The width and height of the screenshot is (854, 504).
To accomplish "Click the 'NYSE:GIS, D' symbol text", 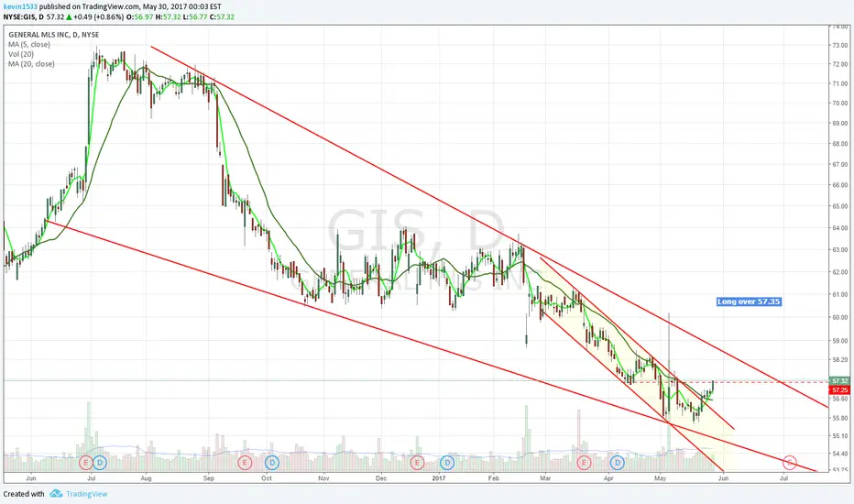I will (x=24, y=16).
